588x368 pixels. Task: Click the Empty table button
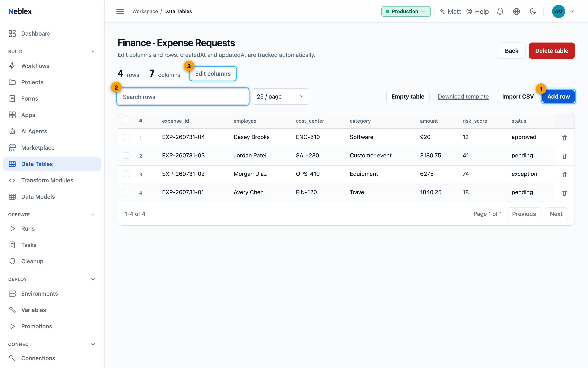click(408, 97)
